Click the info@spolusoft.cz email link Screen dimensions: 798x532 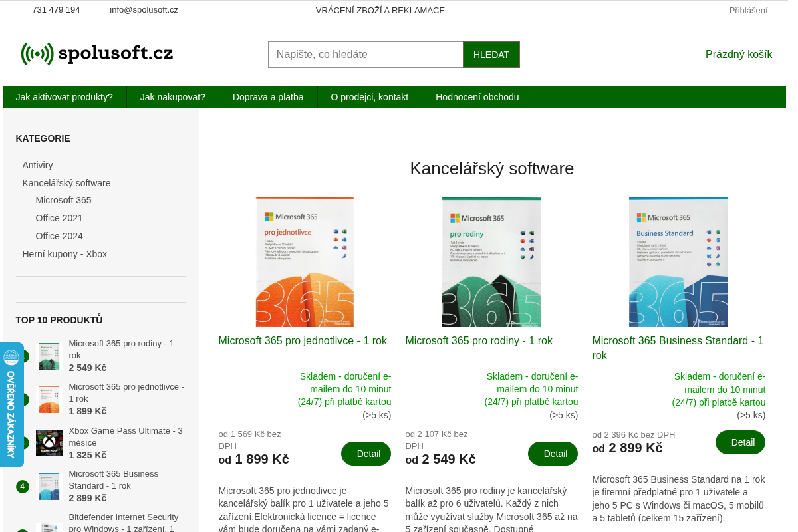[144, 10]
